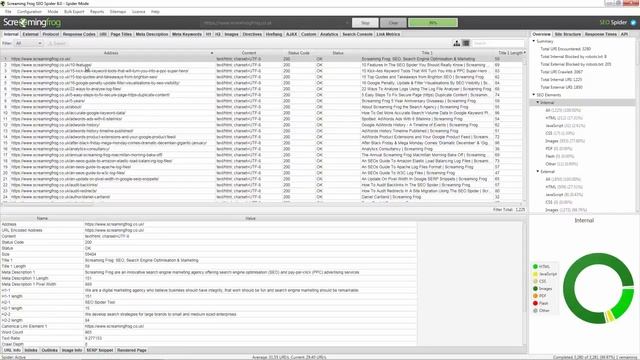Open the Licence menu

(x=139, y=11)
